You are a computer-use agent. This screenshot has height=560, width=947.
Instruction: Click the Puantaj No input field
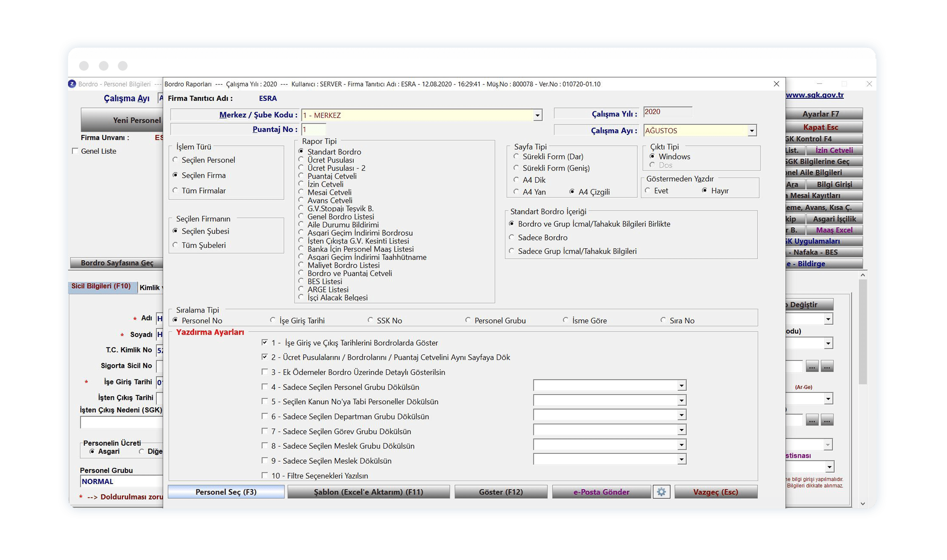[x=313, y=130]
